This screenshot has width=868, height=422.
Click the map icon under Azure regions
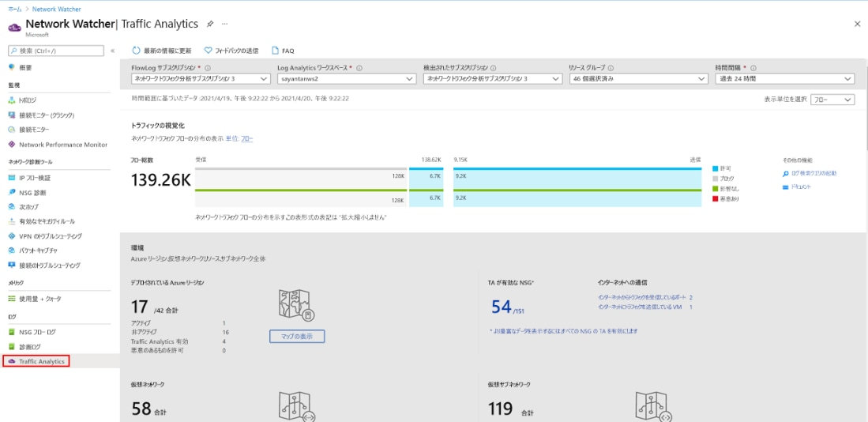(x=297, y=304)
